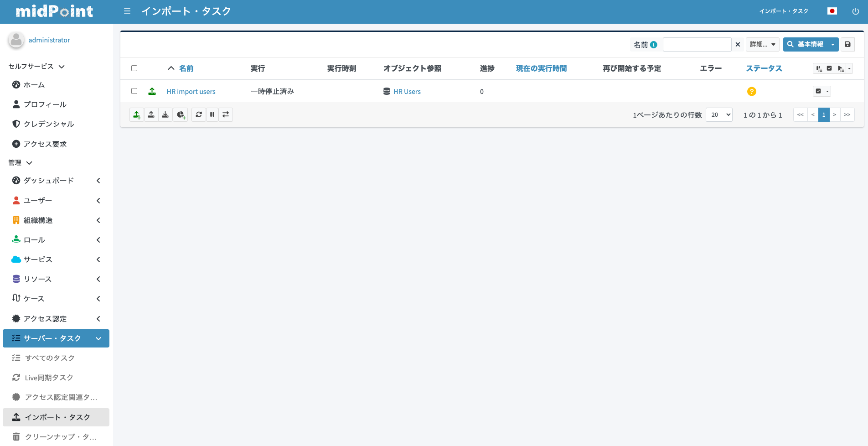Focus the 名前 search input field
This screenshot has width=868, height=446.
click(x=697, y=44)
